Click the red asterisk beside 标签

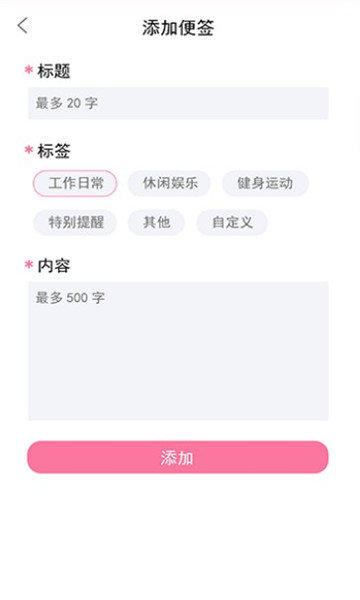click(29, 150)
